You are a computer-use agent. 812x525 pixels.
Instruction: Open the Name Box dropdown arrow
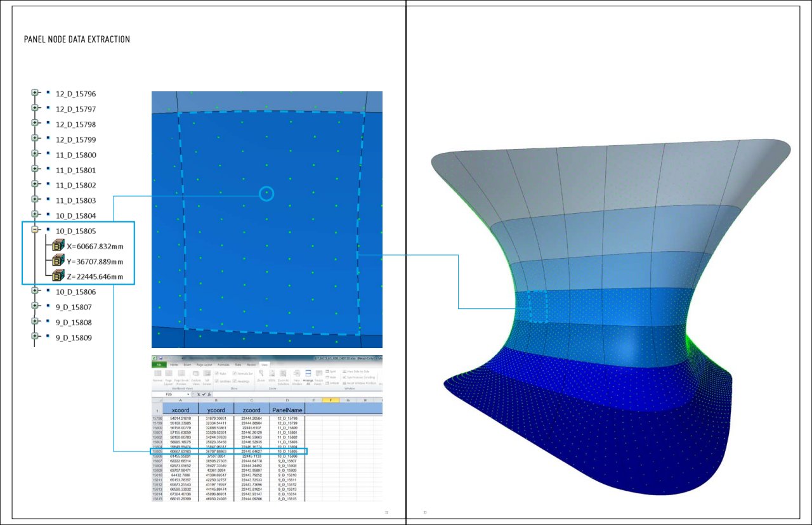tap(188, 394)
